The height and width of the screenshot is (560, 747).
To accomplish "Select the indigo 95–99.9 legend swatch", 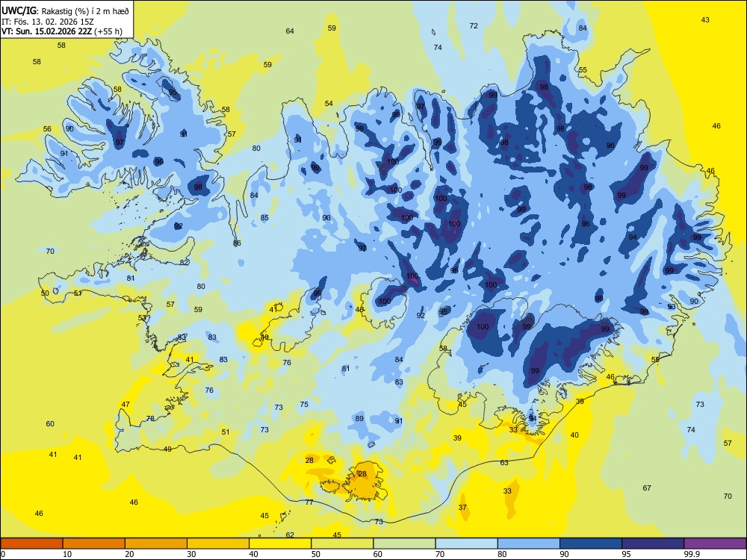I will pyautogui.click(x=653, y=544).
